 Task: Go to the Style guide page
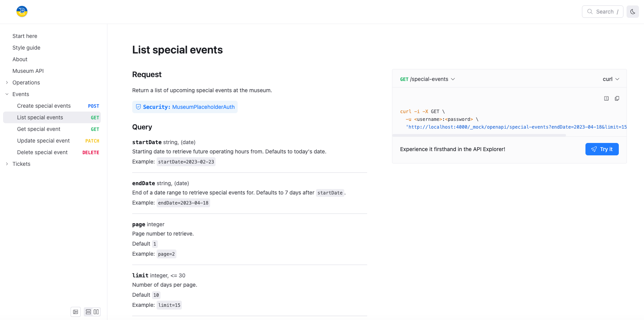pyautogui.click(x=26, y=48)
